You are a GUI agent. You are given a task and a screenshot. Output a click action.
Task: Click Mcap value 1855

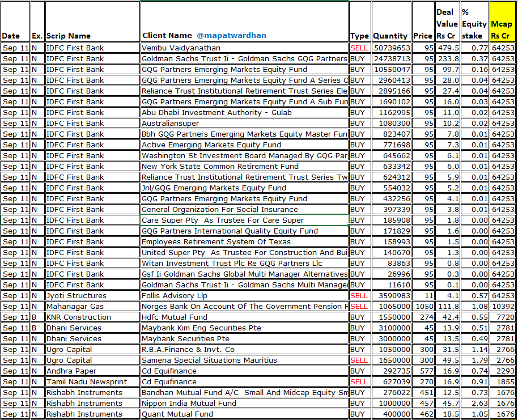coord(503,382)
